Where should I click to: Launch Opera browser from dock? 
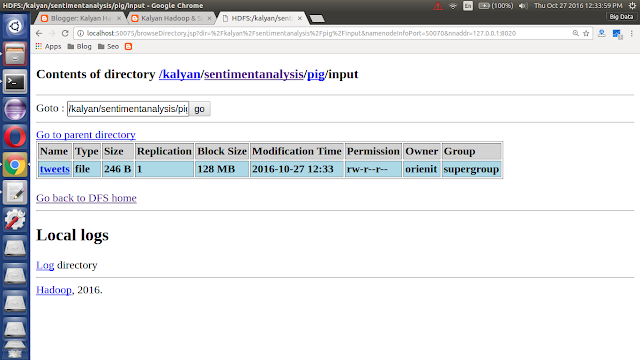(15, 137)
